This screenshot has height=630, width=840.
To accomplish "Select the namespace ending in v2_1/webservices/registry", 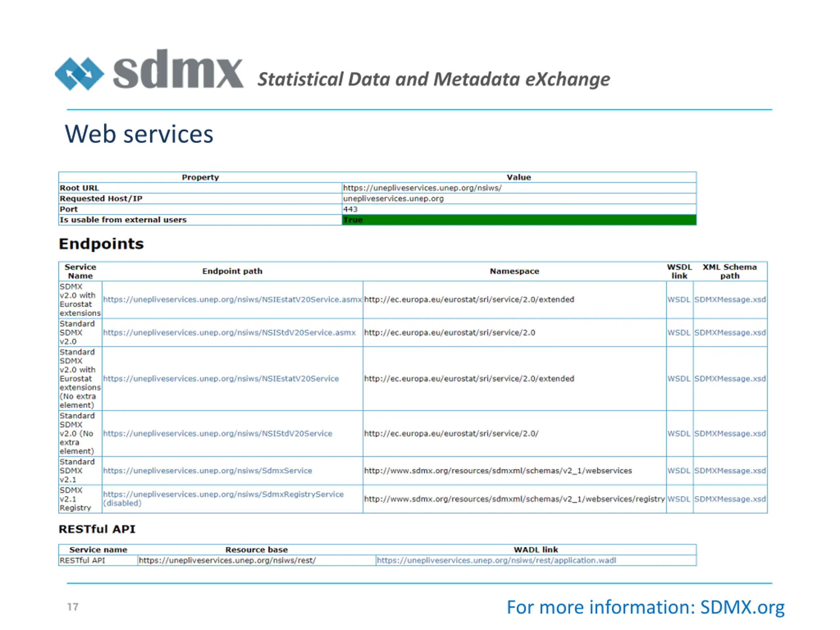I will tap(514, 499).
